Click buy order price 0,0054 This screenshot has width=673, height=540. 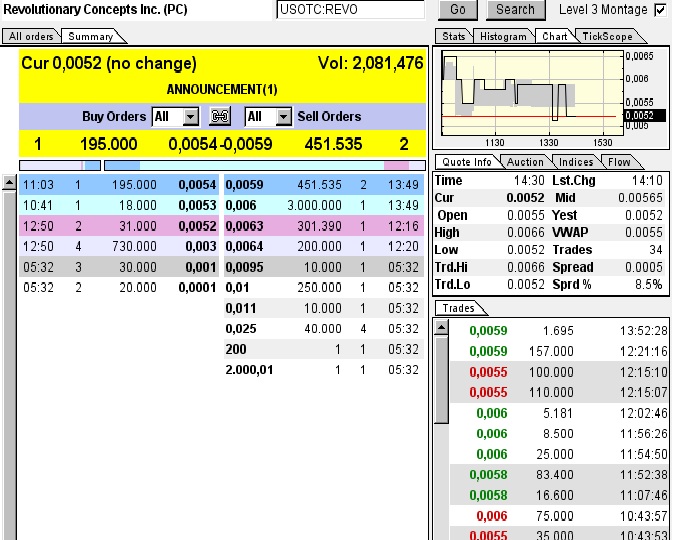click(197, 185)
